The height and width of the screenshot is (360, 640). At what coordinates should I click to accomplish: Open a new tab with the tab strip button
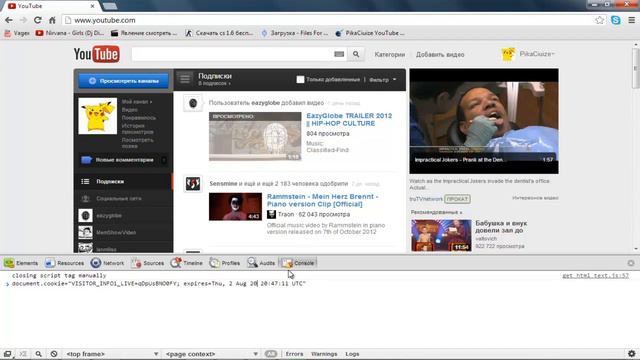tap(109, 6)
